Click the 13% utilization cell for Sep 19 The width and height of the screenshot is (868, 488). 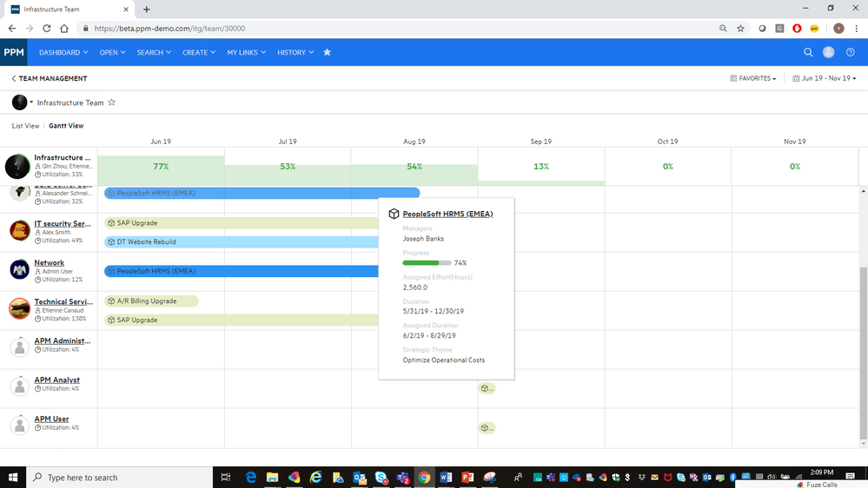[x=540, y=167]
